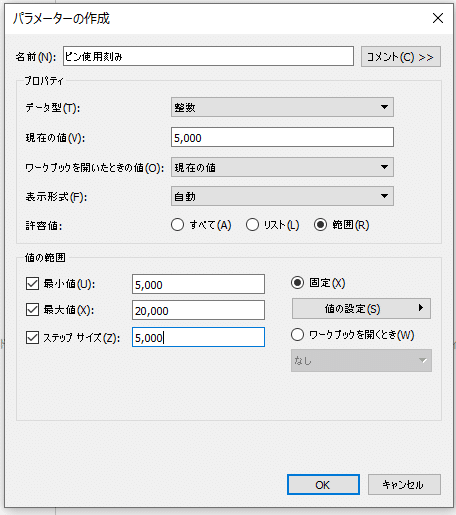This screenshot has height=515, width=456.
Task: Toggle the 最小値(U) checkbox
Action: pos(32,284)
